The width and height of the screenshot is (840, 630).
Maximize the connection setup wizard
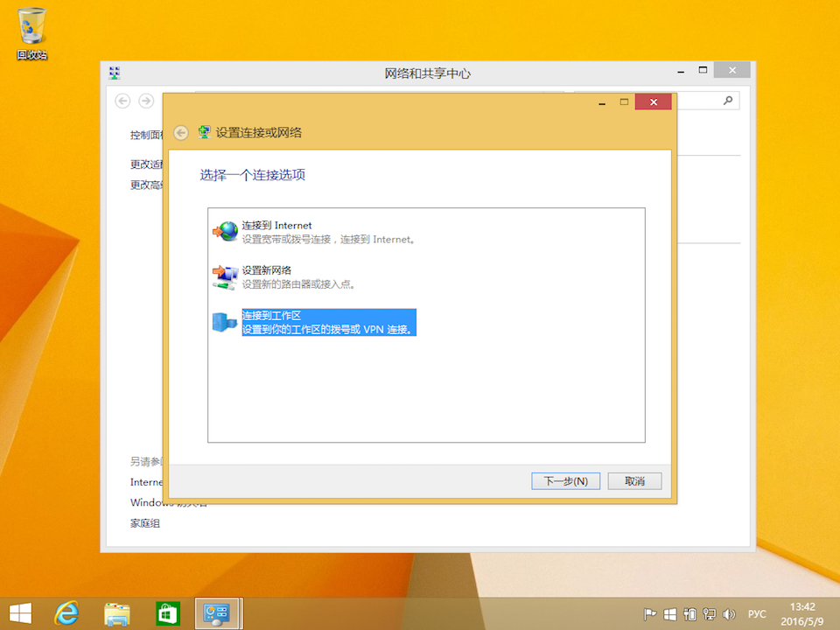[624, 101]
